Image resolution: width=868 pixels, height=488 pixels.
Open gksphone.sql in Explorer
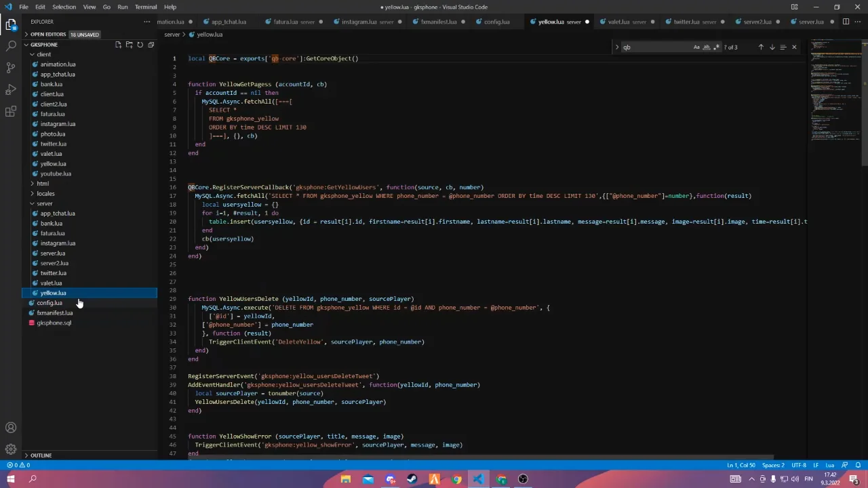click(54, 323)
